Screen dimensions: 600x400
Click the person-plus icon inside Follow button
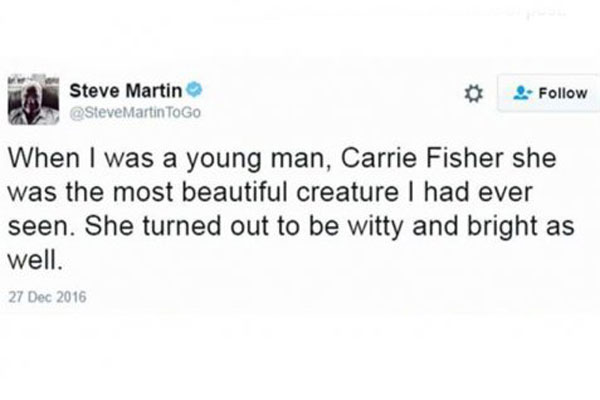point(522,93)
